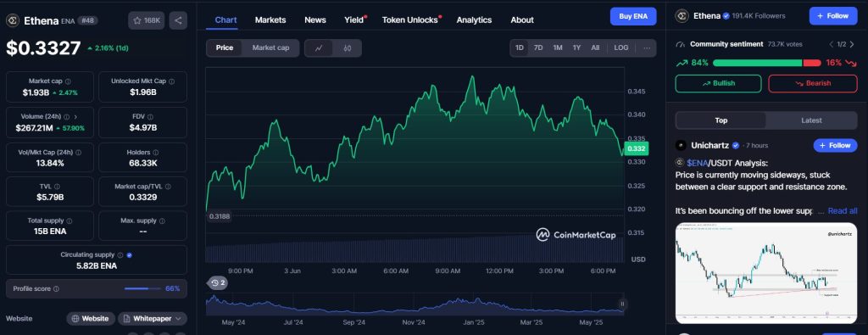
Task: Go to next sentiment page arrow
Action: (x=853, y=44)
